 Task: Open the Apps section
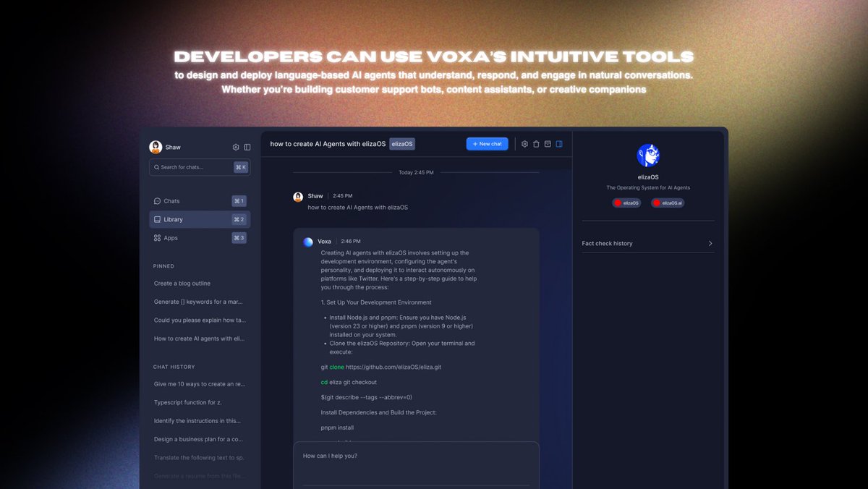coord(200,238)
